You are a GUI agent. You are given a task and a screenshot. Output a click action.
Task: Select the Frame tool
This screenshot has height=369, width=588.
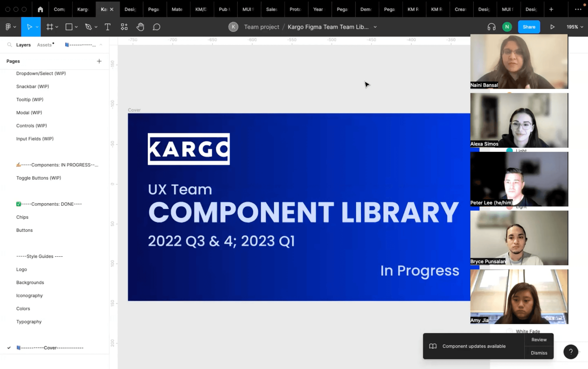click(50, 27)
